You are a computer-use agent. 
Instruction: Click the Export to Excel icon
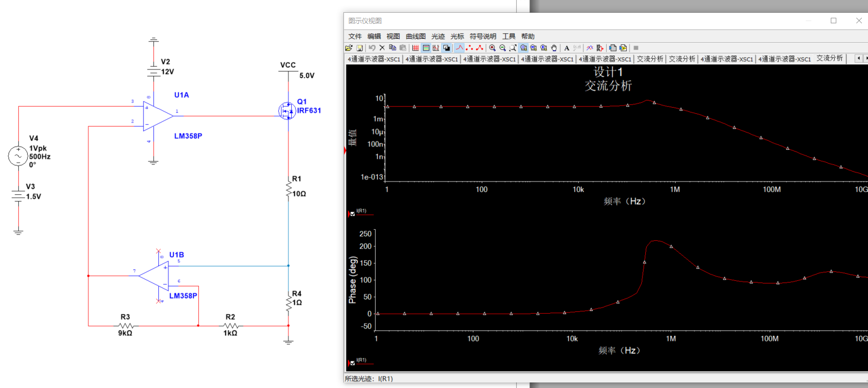[612, 48]
